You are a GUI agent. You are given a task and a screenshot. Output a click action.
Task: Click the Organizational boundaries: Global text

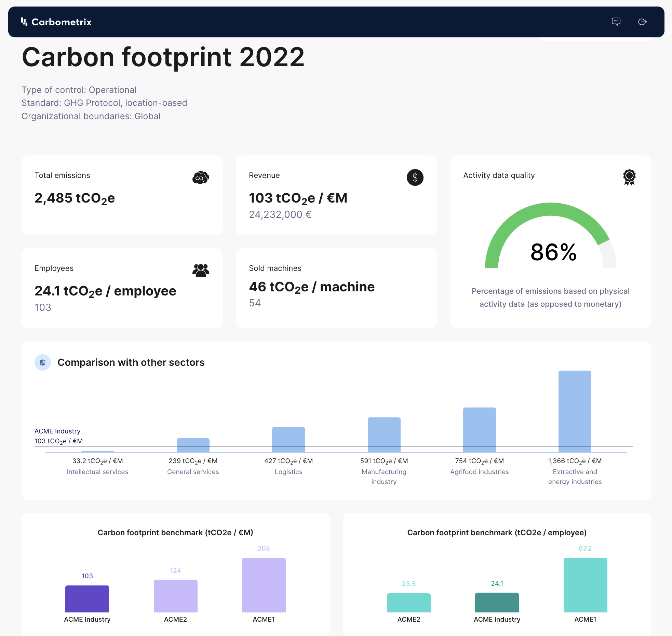pyautogui.click(x=91, y=116)
